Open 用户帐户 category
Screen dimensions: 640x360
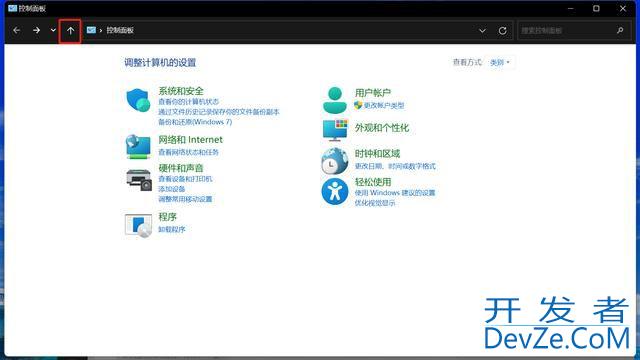point(373,93)
